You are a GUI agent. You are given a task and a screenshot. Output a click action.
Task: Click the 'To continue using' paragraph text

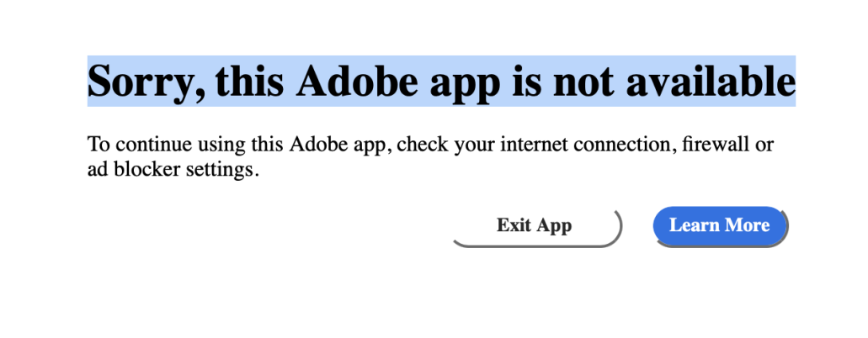tap(430, 157)
